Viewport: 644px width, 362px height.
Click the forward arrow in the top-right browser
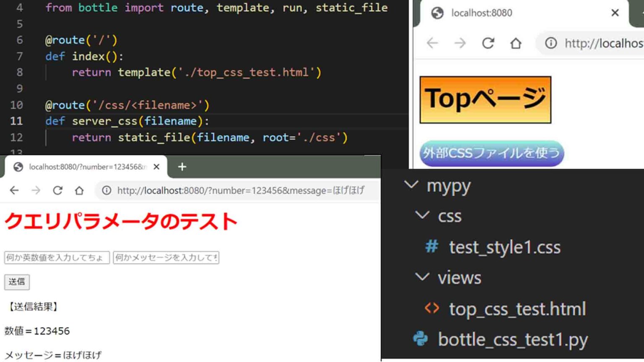coord(460,43)
